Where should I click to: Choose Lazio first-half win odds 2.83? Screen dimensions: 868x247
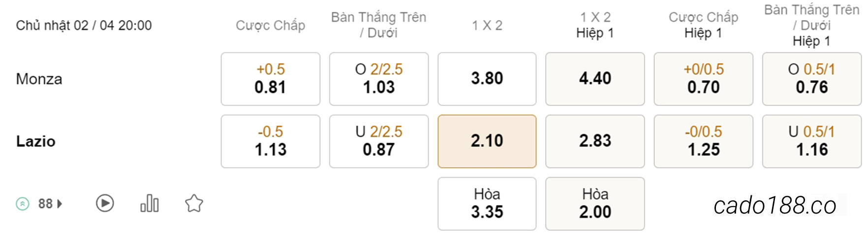coord(595,141)
